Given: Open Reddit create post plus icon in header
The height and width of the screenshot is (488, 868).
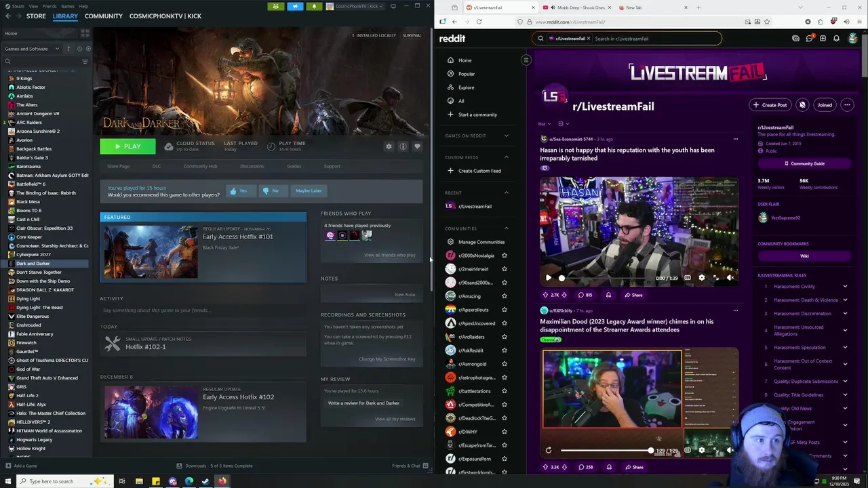Looking at the screenshot, I should (823, 39).
